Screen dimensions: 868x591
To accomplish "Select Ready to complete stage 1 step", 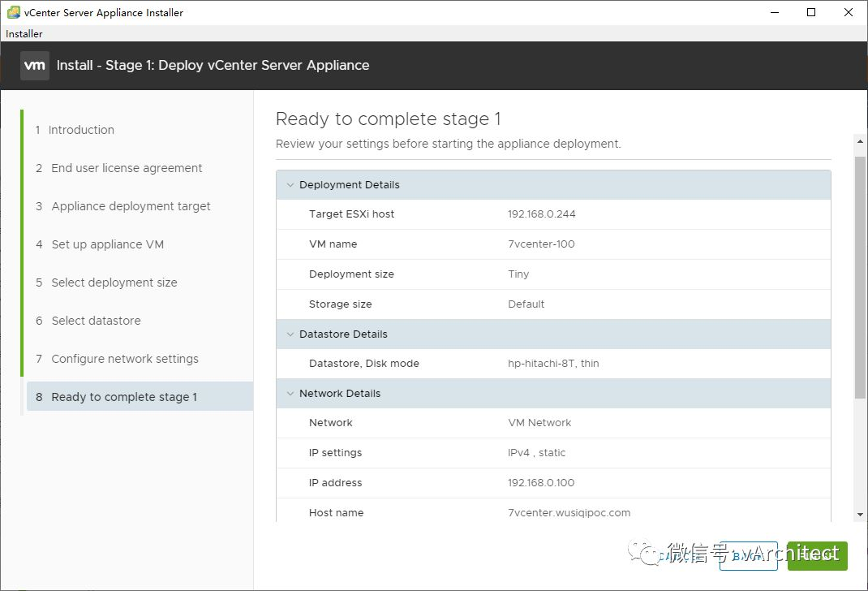I will tap(124, 397).
